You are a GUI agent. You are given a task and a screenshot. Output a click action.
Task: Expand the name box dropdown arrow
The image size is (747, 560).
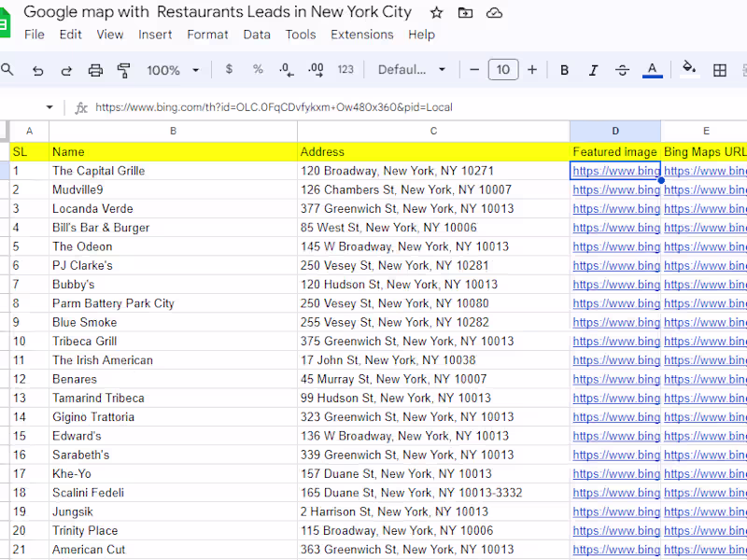pos(49,107)
